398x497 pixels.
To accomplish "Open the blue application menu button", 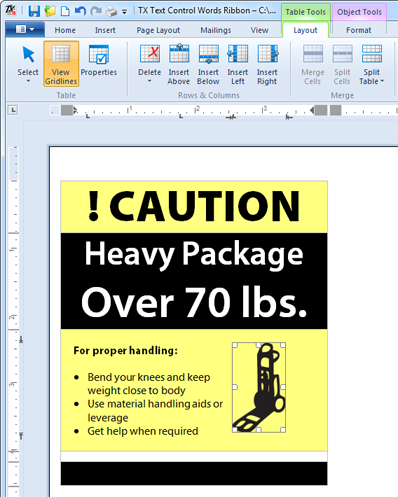I will tap(25, 29).
